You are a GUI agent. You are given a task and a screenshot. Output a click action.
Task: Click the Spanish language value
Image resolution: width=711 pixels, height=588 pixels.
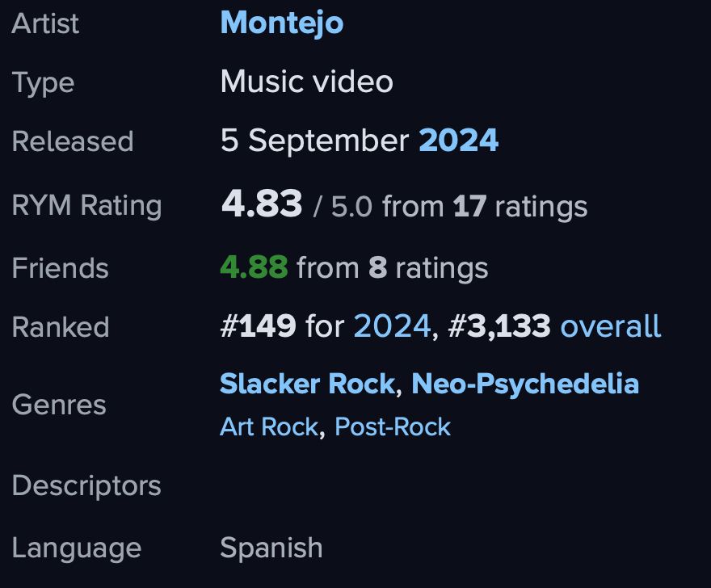pos(271,548)
